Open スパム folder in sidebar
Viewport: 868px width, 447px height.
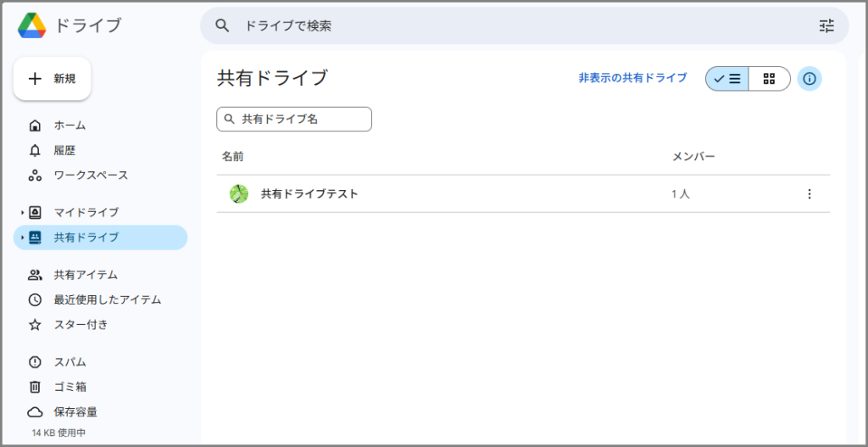[70, 362]
